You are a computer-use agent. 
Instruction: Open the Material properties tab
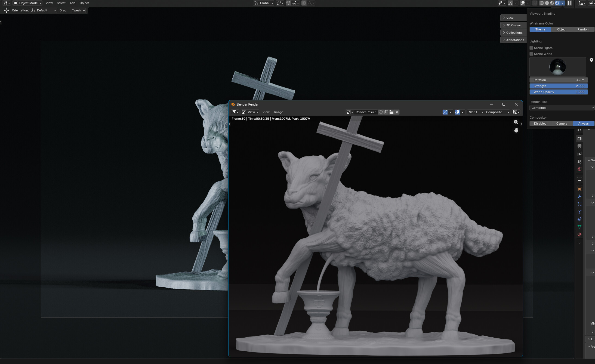pyautogui.click(x=579, y=235)
